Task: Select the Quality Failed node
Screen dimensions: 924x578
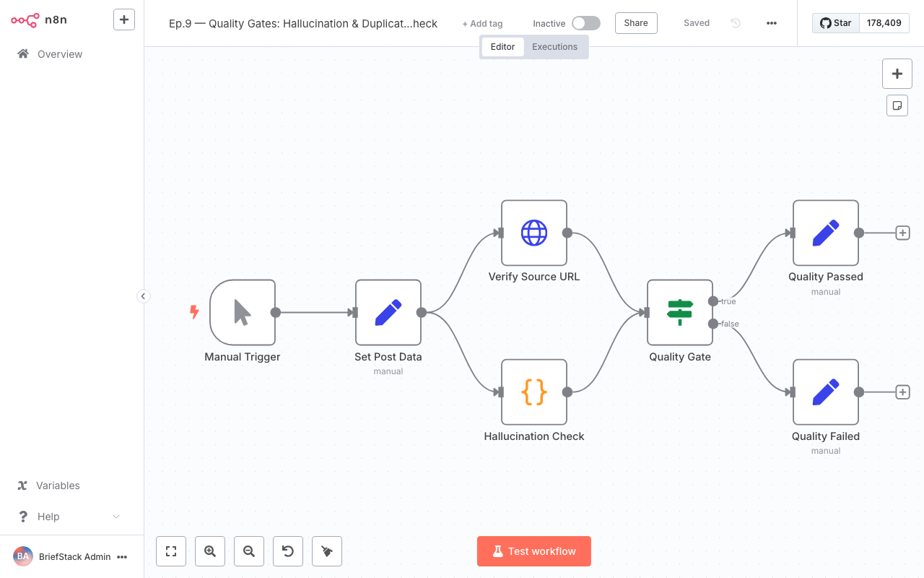Action: 825,392
